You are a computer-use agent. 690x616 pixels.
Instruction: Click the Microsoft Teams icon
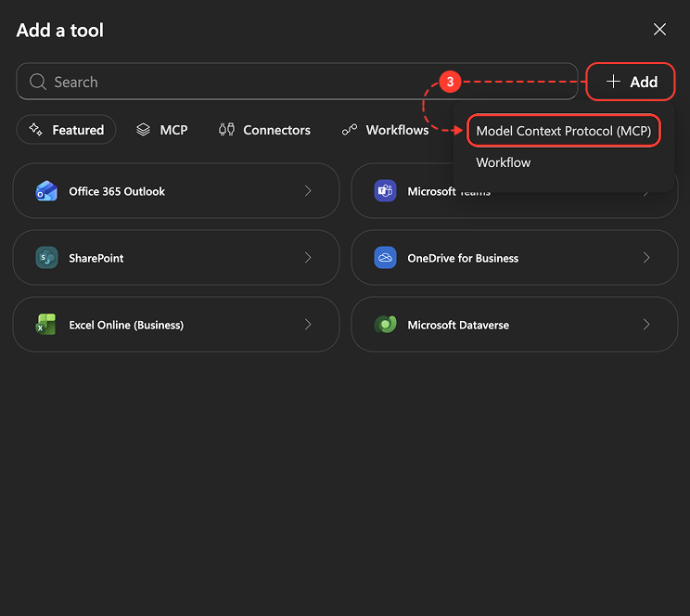385,191
